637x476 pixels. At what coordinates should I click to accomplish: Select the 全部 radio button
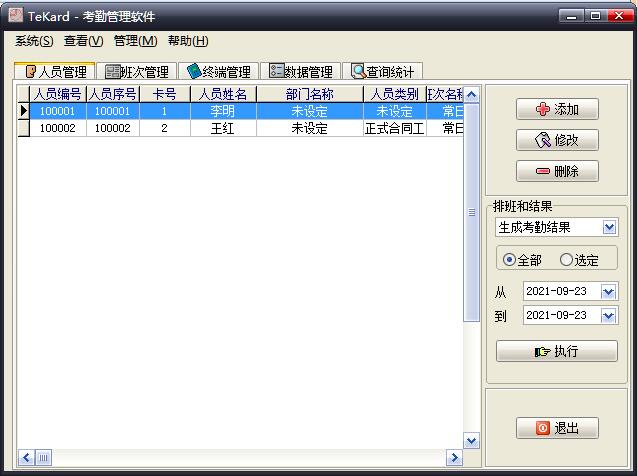tap(509, 260)
